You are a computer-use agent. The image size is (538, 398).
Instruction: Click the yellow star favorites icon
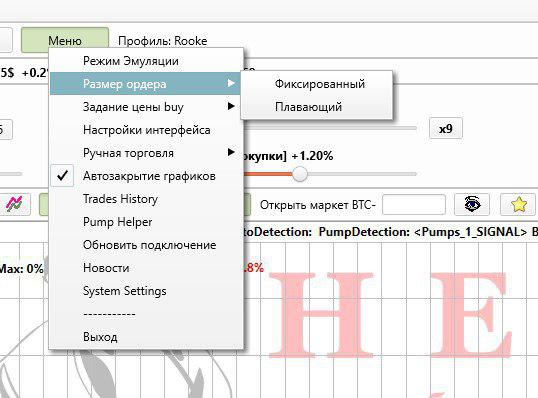(518, 204)
